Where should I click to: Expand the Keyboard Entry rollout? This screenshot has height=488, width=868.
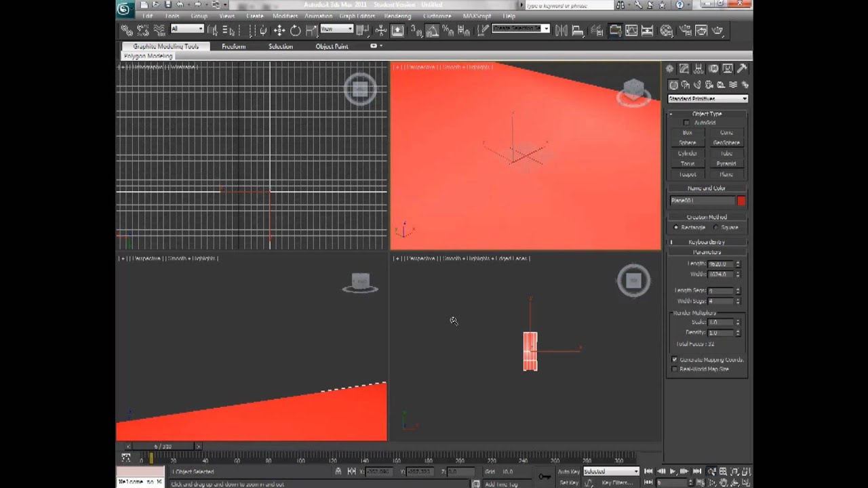tap(707, 242)
